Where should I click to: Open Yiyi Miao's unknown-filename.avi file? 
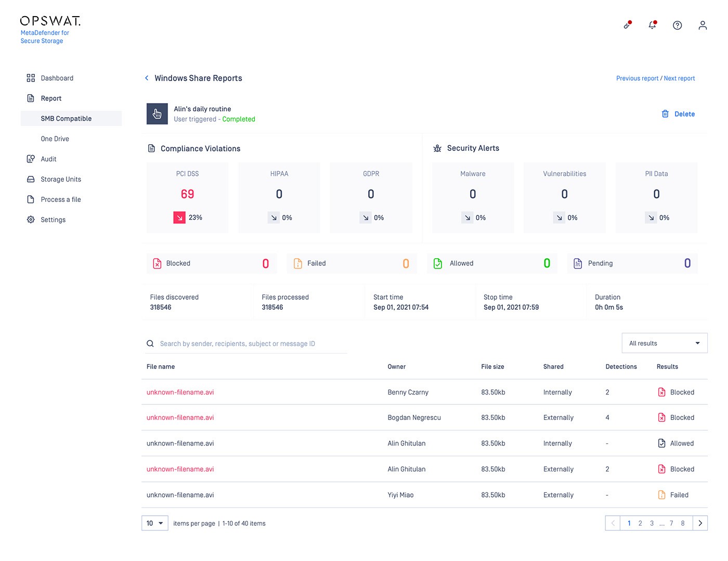(180, 495)
